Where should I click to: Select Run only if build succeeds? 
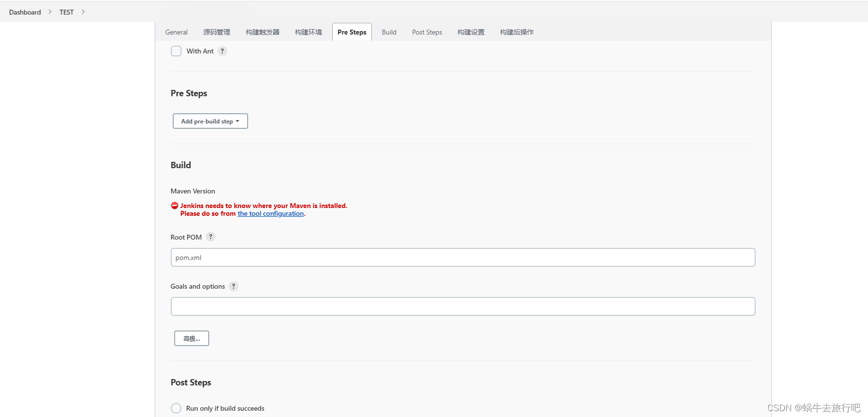(176, 408)
